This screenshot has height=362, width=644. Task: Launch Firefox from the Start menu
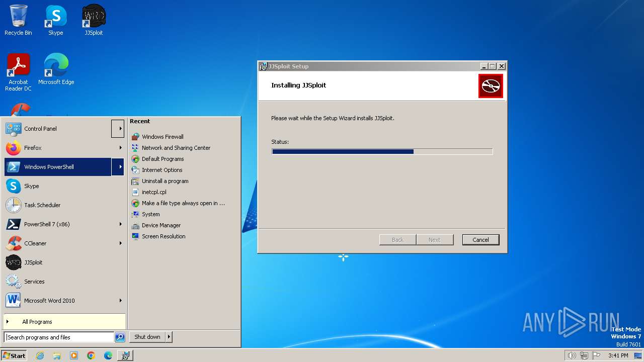pos(64,148)
